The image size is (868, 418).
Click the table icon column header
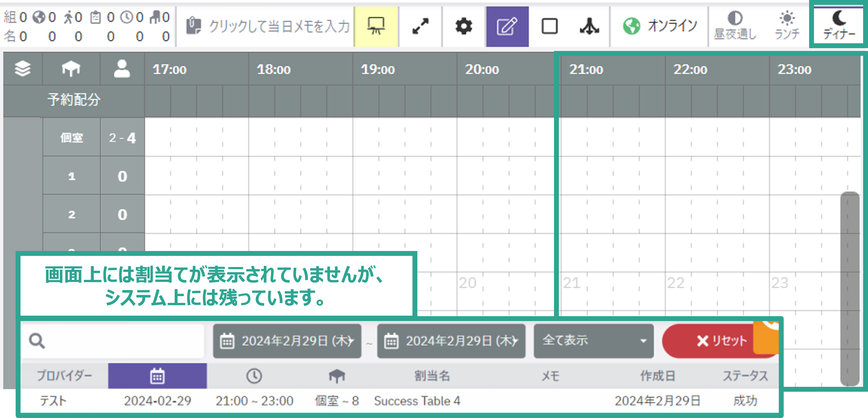point(71,69)
